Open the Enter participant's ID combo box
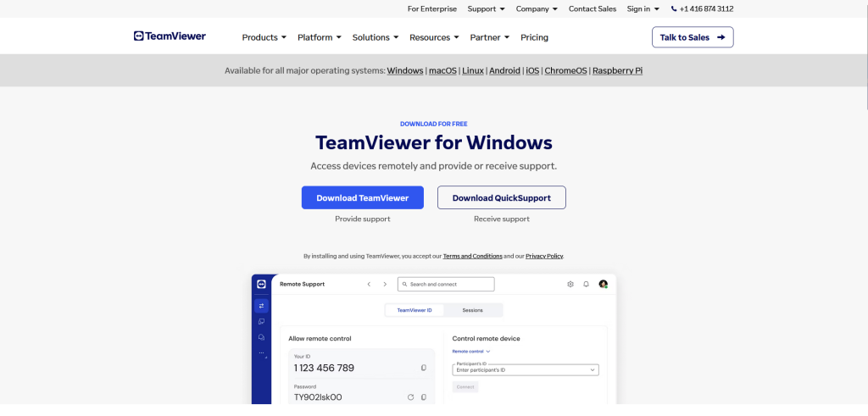This screenshot has height=416, width=868. pyautogui.click(x=526, y=369)
